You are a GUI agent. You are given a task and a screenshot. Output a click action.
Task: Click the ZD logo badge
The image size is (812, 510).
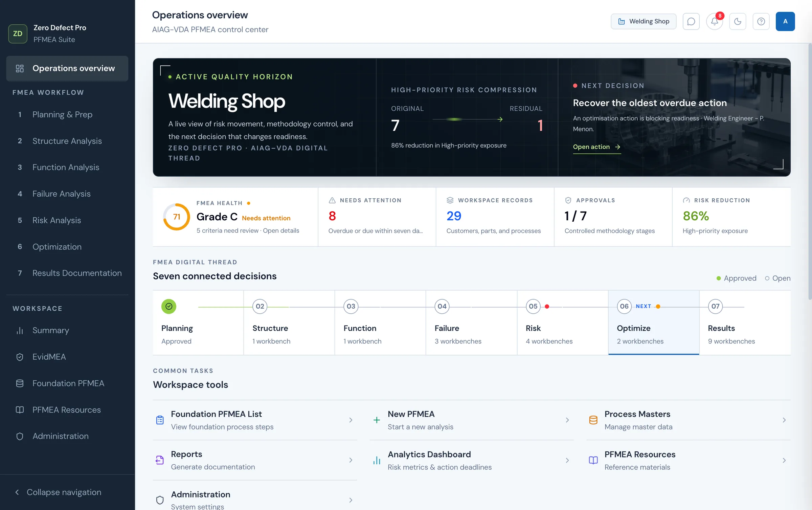pyautogui.click(x=18, y=34)
